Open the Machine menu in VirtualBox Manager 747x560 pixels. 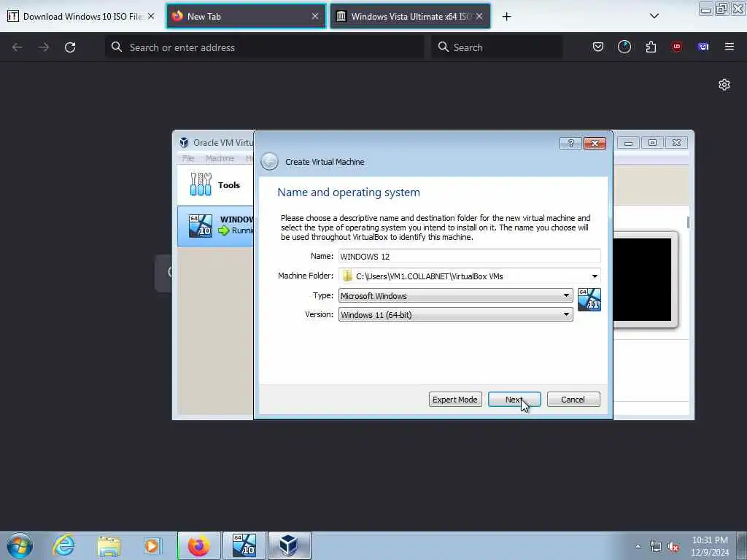click(x=220, y=158)
